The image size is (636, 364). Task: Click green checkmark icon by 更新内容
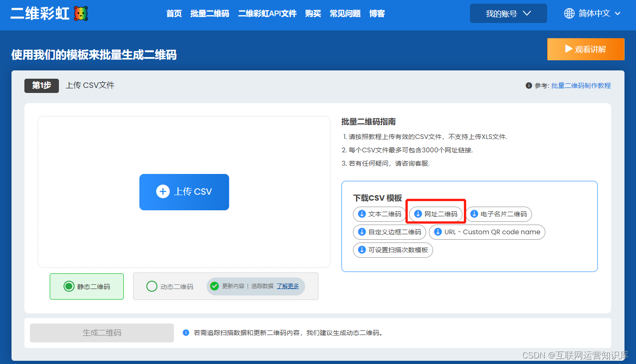214,286
